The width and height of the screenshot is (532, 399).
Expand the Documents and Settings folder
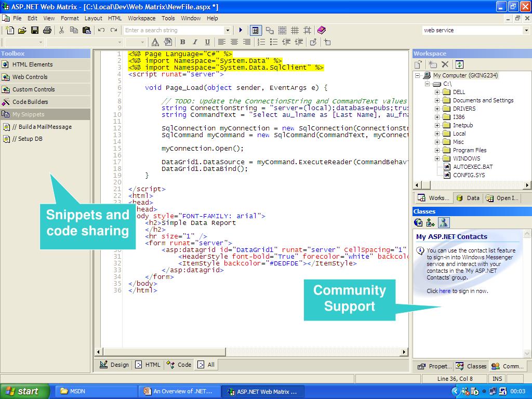point(437,100)
